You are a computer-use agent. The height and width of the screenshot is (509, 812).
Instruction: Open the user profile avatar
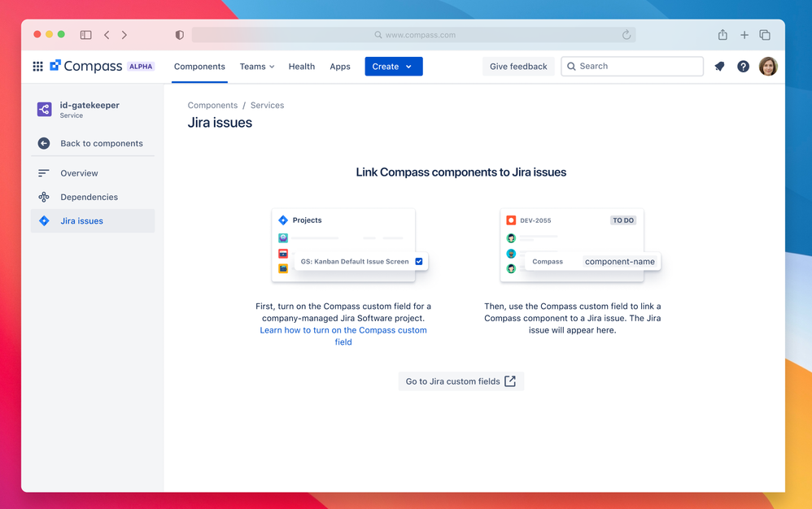pos(768,66)
